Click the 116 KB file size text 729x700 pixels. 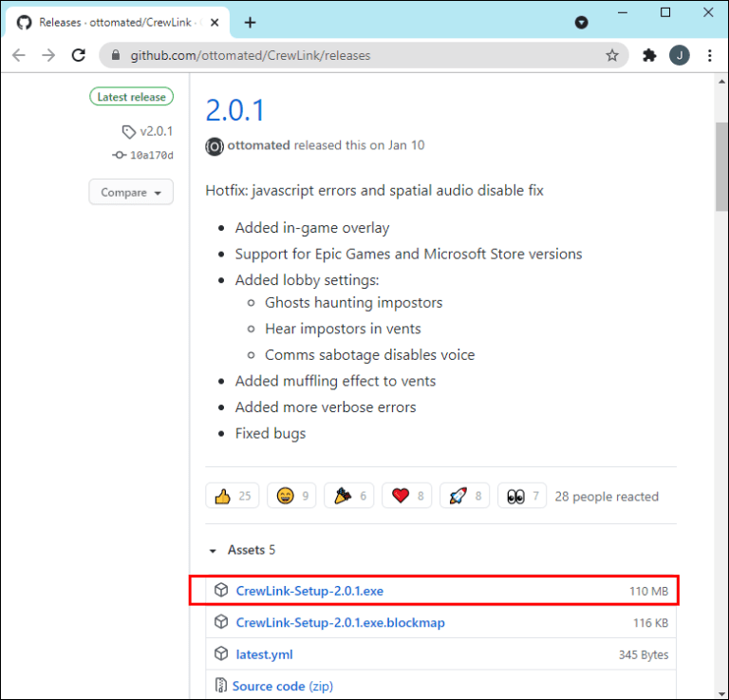tap(650, 623)
